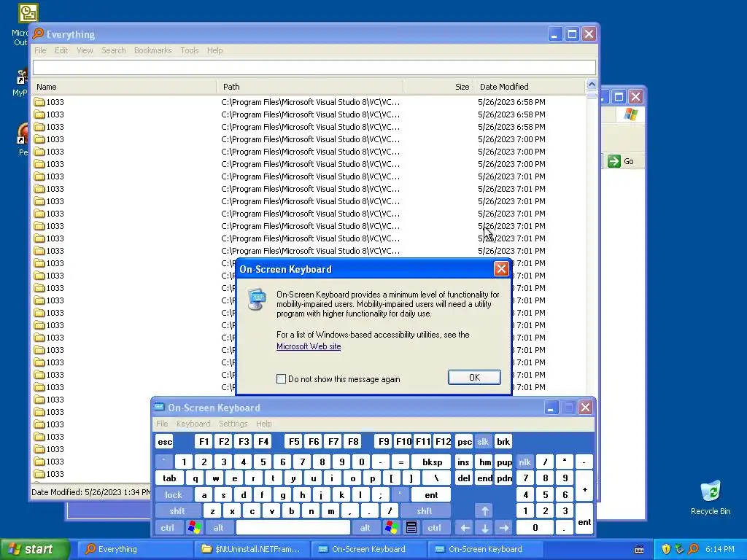This screenshot has height=560, width=747.
Task: Toggle the left alt key
Action: coord(219,528)
